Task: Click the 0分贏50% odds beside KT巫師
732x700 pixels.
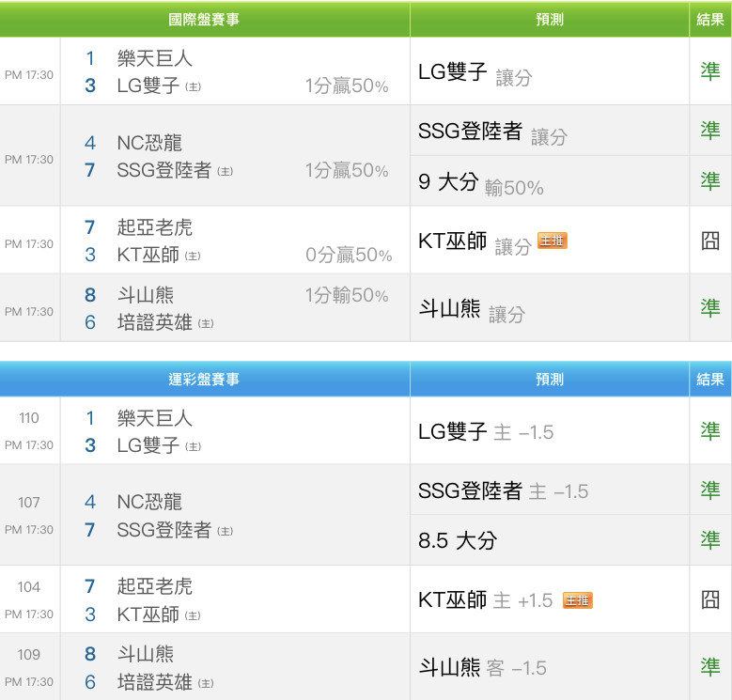Action: (x=349, y=255)
